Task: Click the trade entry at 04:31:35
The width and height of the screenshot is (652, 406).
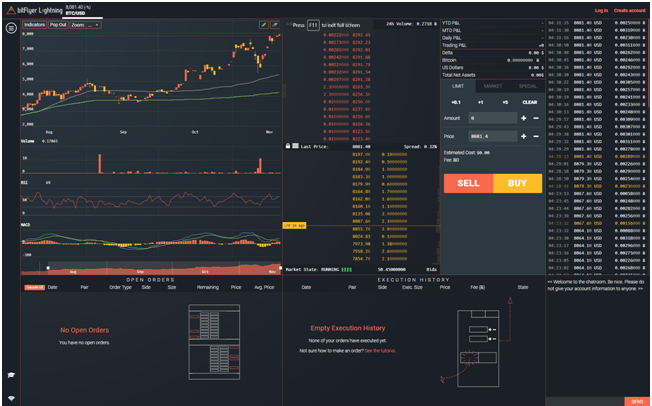Action: pos(598,23)
